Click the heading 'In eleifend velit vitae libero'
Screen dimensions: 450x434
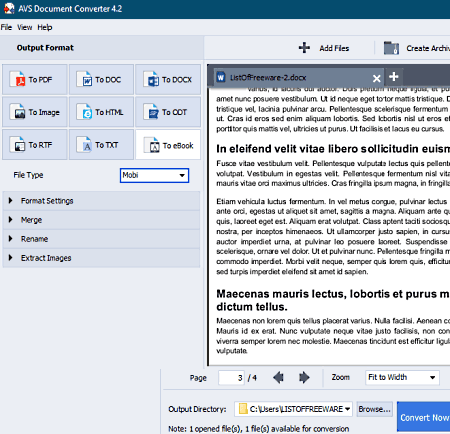coord(333,149)
